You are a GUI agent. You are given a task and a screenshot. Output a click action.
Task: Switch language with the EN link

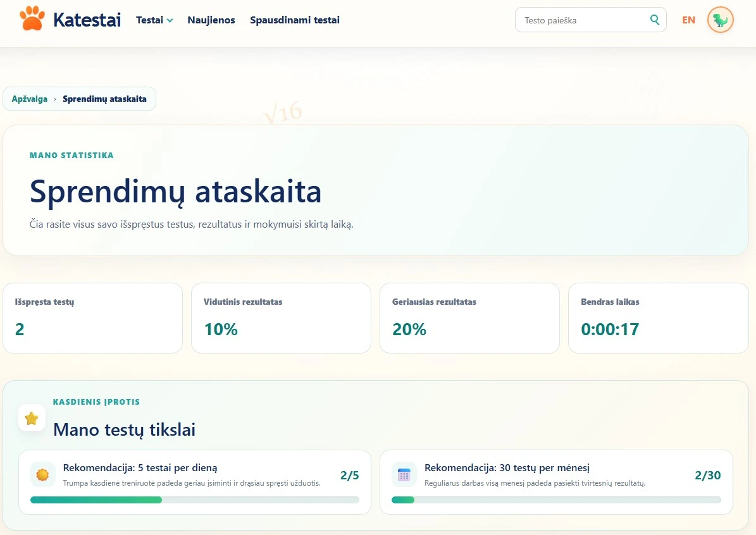[x=688, y=20]
